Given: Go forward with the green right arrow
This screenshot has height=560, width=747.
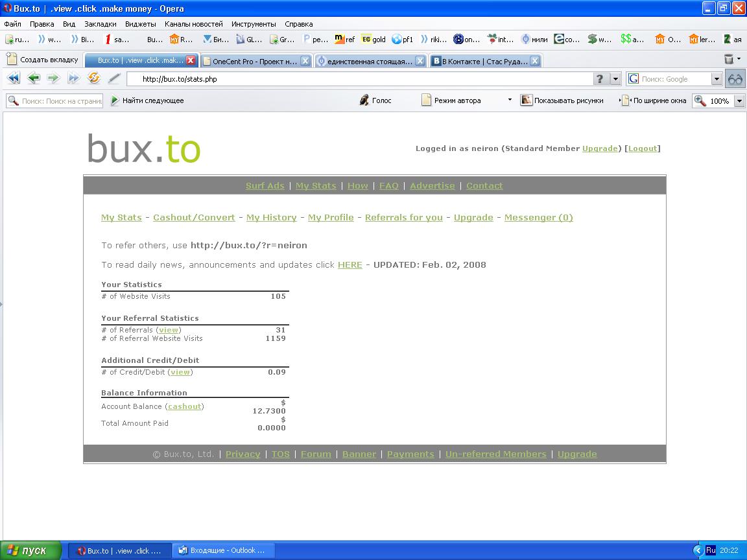Looking at the screenshot, I should coord(53,78).
